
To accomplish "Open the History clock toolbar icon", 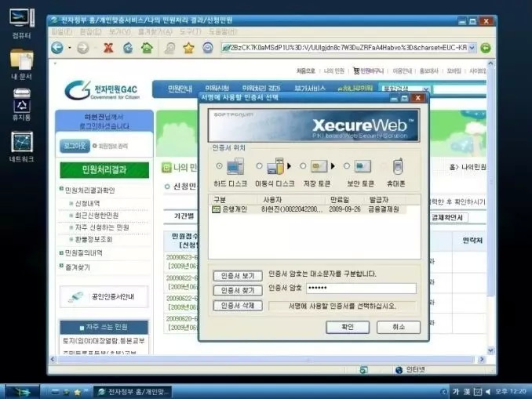I will coord(208,48).
